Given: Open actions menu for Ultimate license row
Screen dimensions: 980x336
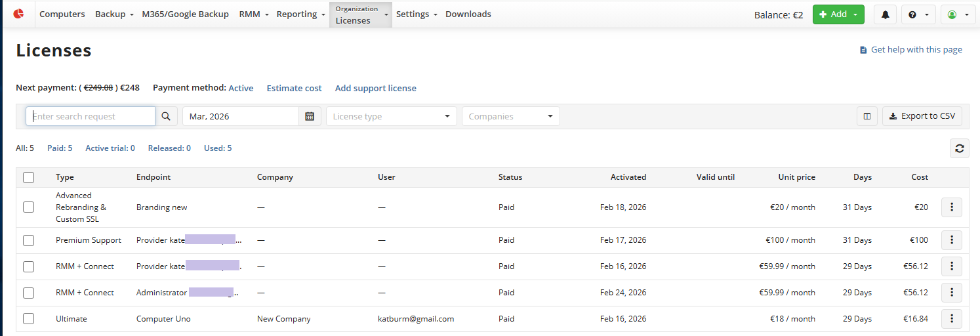Looking at the screenshot, I should (951, 319).
